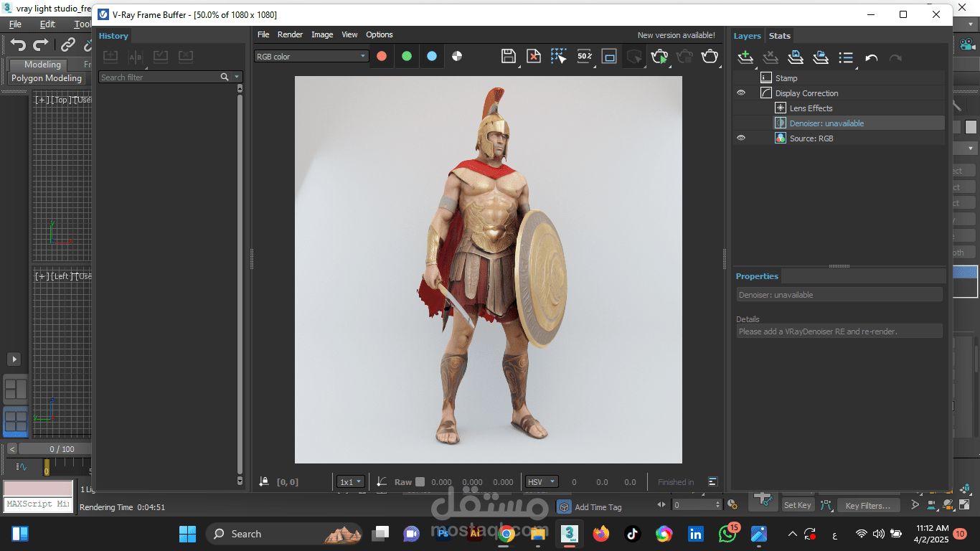
Task: Open the Render menu
Action: [x=290, y=34]
